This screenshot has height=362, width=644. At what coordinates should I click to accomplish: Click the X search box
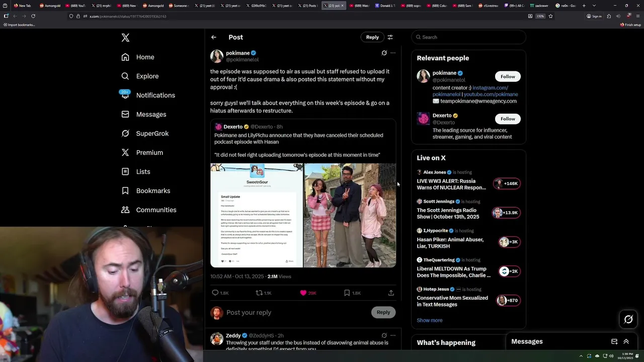coord(469,37)
